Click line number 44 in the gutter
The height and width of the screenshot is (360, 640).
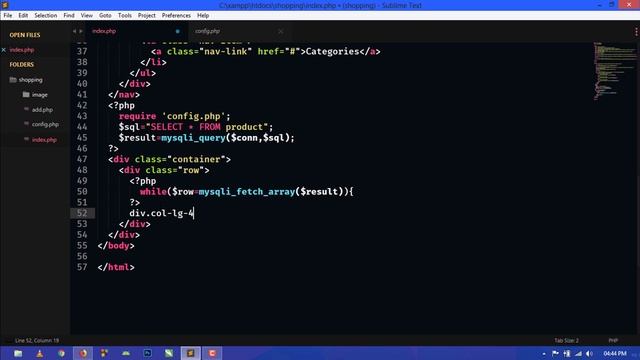point(82,127)
